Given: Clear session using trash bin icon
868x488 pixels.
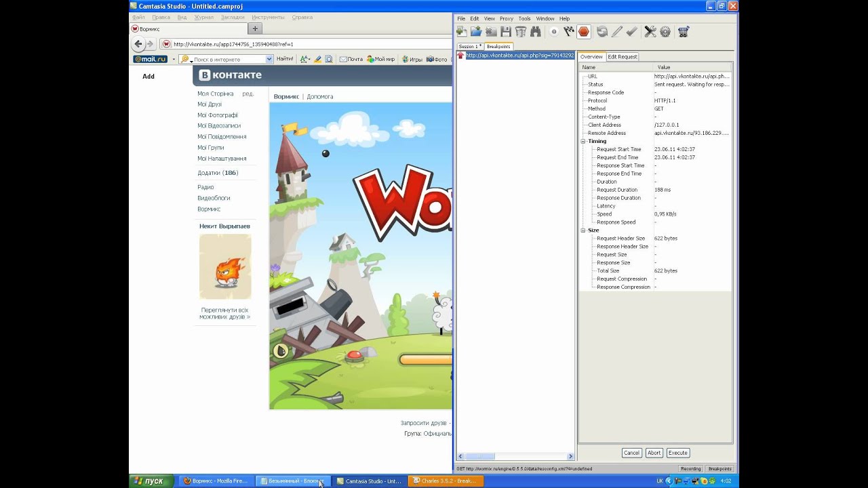Looking at the screenshot, I should coord(521,31).
